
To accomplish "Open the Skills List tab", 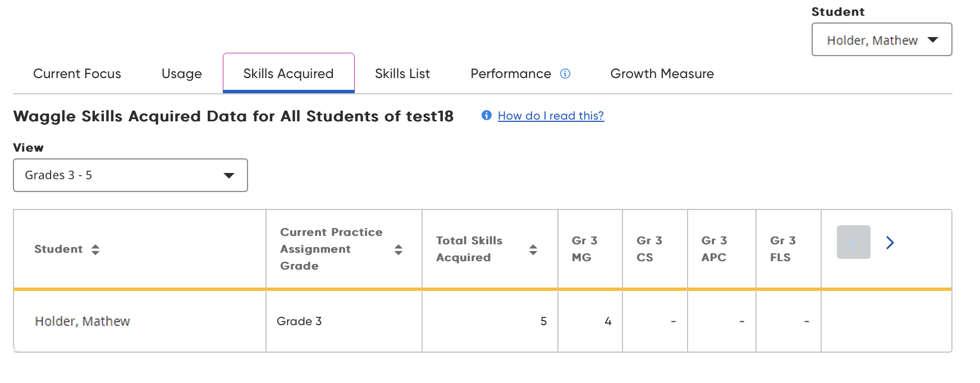I will click(402, 74).
